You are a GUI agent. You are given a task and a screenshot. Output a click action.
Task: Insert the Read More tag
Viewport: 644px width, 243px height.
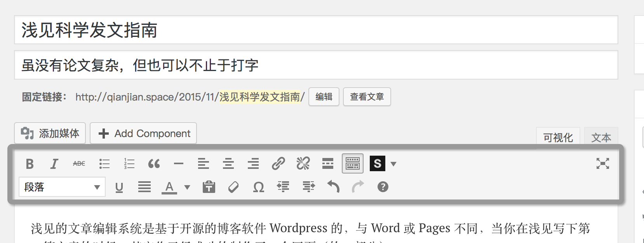pos(328,164)
